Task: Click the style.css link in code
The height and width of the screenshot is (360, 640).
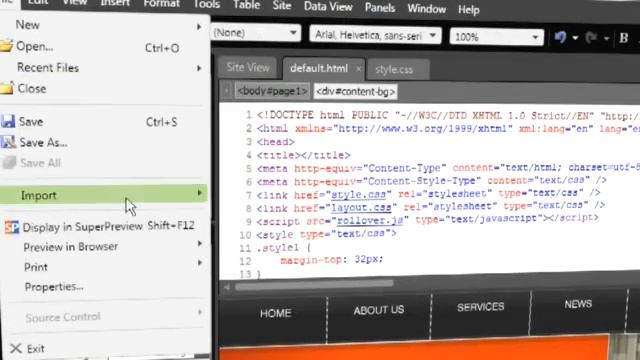Action: click(358, 195)
